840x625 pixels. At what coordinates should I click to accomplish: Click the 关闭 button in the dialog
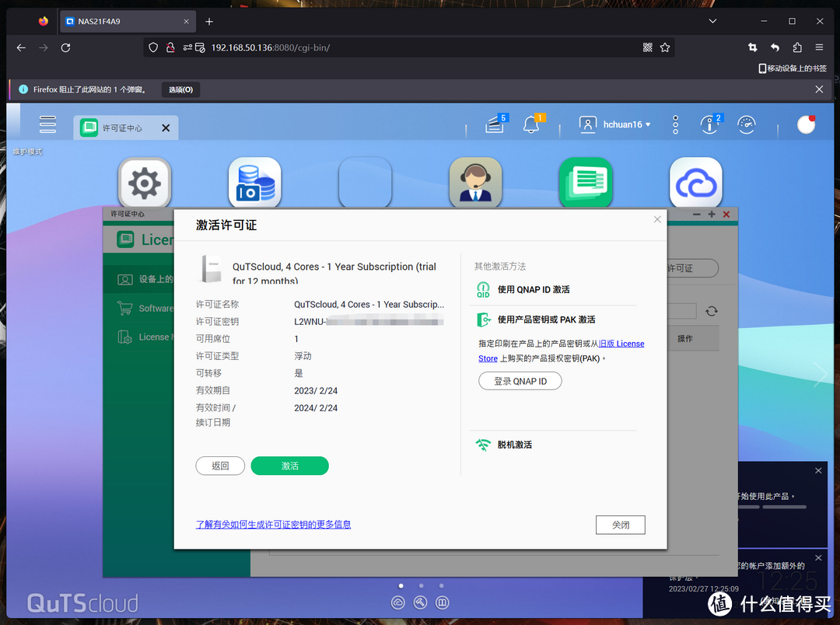(621, 525)
